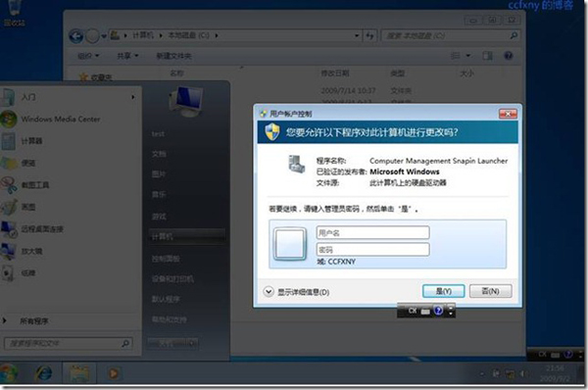
Task: Click keyboard icon on bright language bar under dialog
Action: (x=425, y=312)
